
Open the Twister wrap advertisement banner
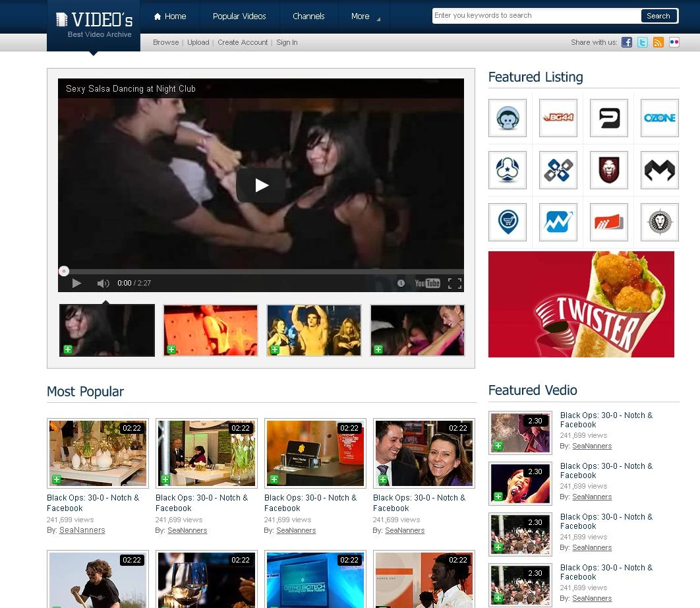coord(581,304)
